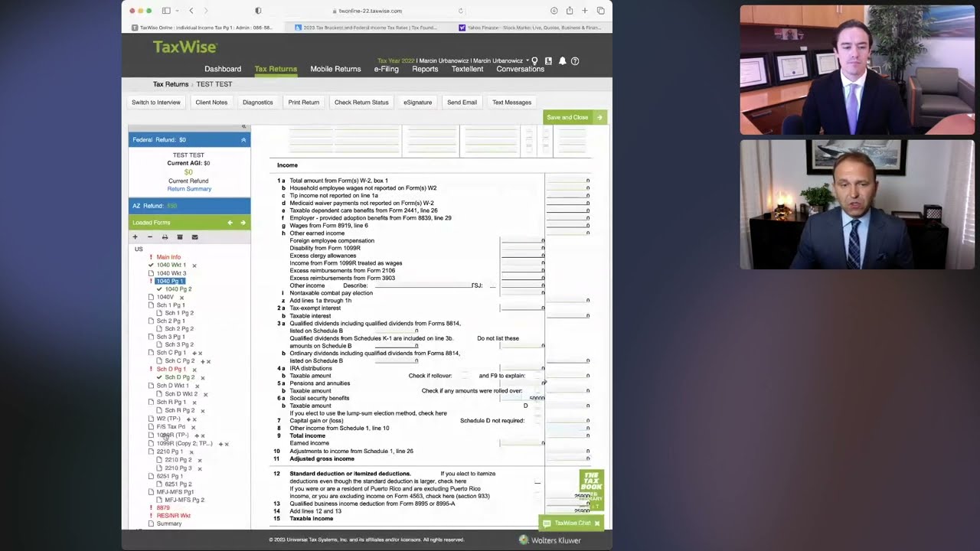Click Save and Close button
The width and height of the screenshot is (980, 551).
[575, 117]
